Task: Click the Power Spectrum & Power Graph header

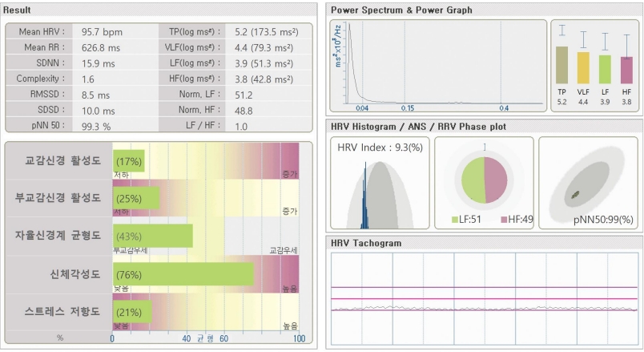Action: (401, 10)
